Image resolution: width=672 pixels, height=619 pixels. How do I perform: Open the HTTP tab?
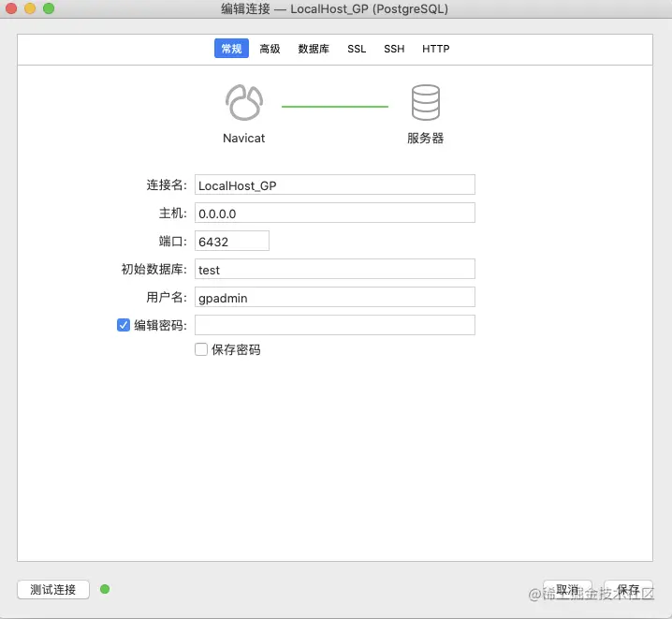[x=436, y=49]
